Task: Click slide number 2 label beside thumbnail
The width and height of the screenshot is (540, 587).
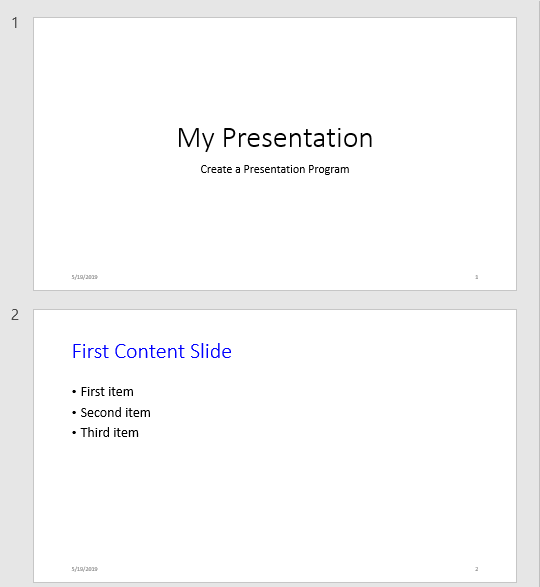Action: click(15, 315)
